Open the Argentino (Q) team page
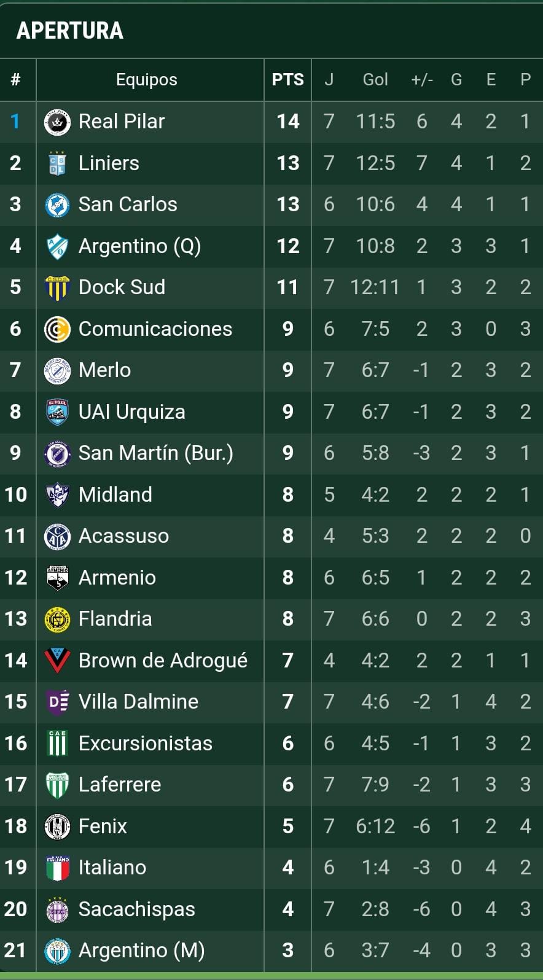The height and width of the screenshot is (980, 543). point(139,246)
